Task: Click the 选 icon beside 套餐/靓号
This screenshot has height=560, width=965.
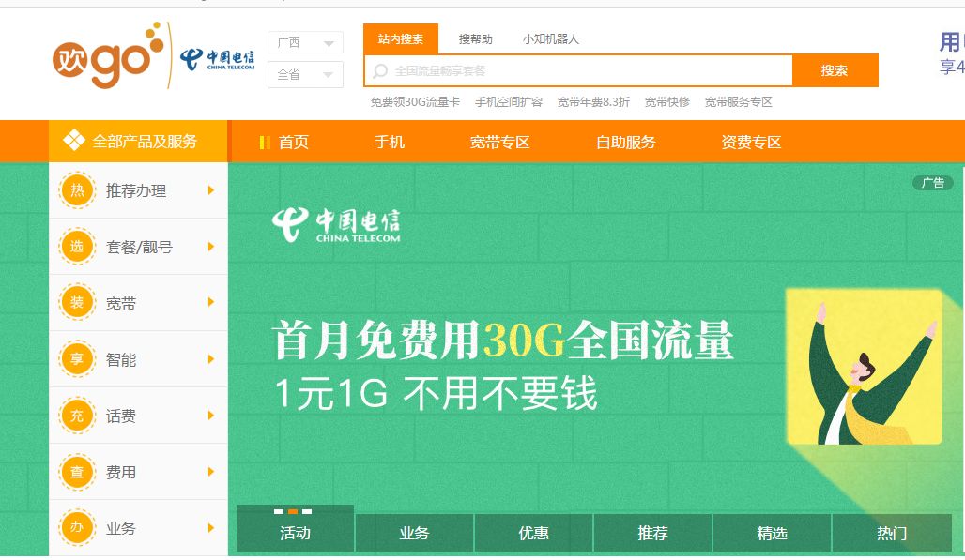Action: pos(77,247)
